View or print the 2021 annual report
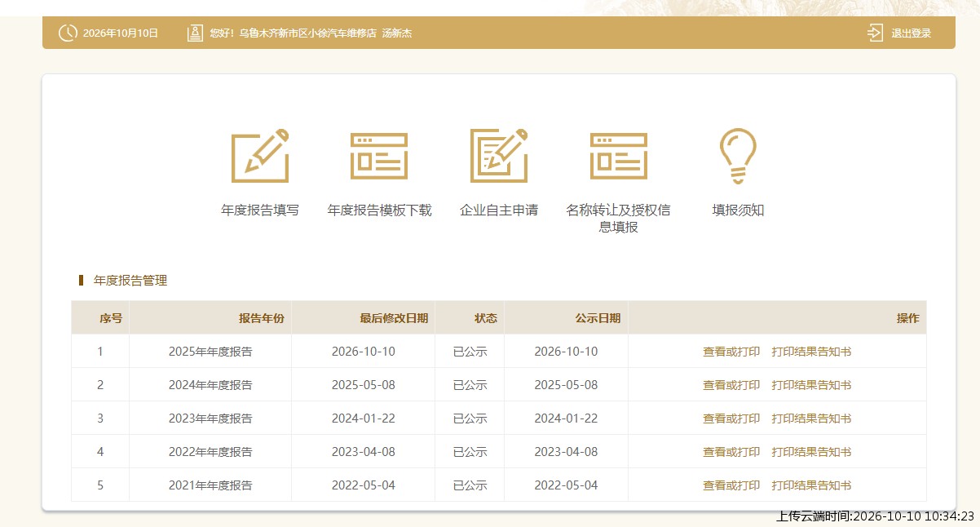This screenshot has height=527, width=980. [731, 485]
